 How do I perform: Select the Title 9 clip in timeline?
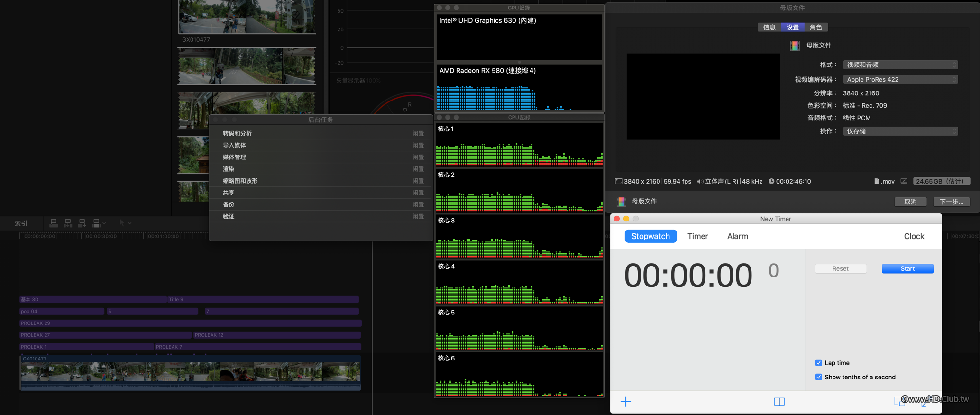[263, 299]
